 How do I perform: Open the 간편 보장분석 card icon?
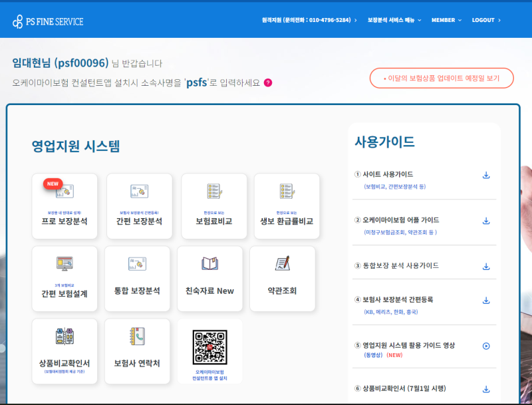coord(140,191)
